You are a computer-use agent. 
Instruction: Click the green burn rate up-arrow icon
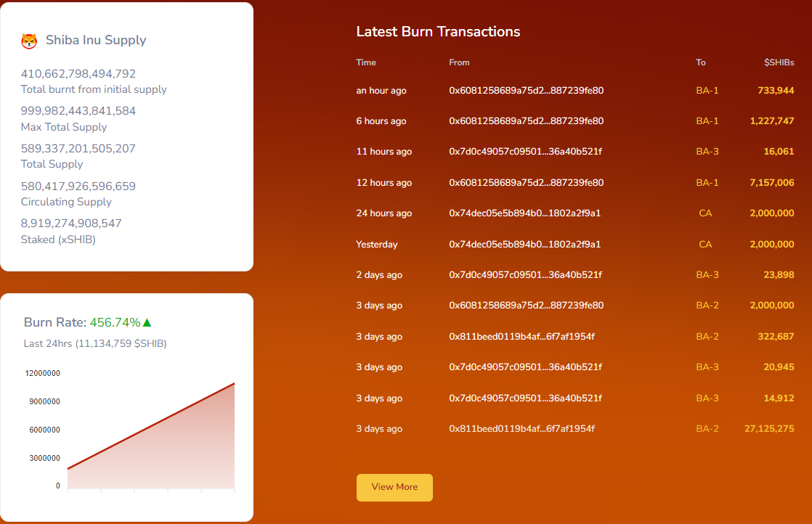[147, 322]
